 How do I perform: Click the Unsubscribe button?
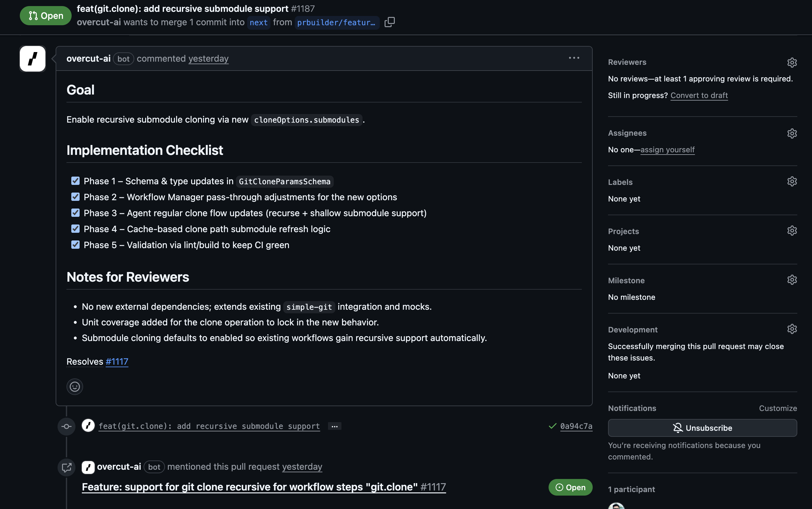pos(702,428)
